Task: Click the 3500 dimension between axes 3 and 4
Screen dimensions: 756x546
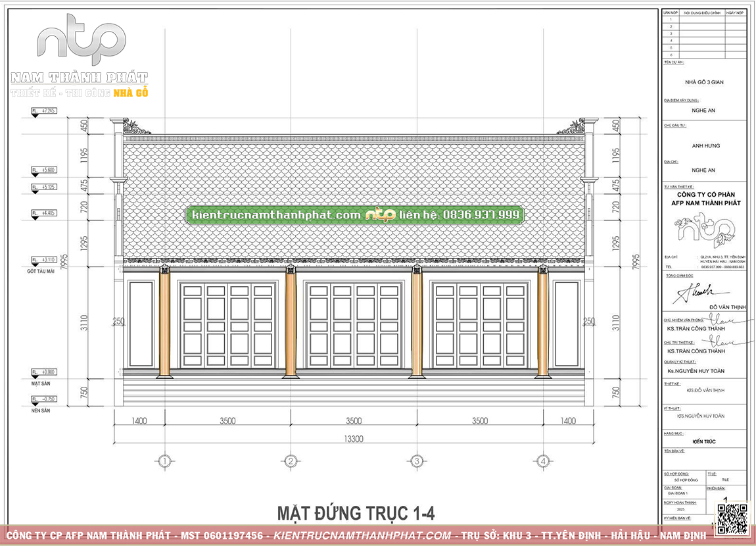Action: pyautogui.click(x=480, y=421)
